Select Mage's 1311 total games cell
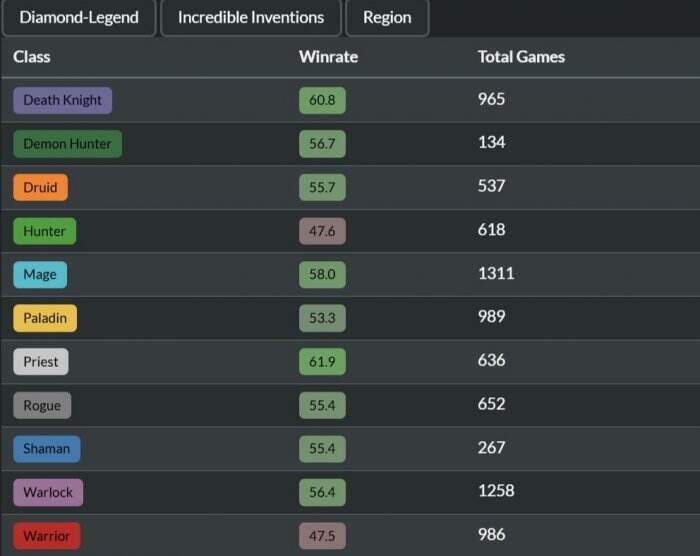 tap(496, 273)
